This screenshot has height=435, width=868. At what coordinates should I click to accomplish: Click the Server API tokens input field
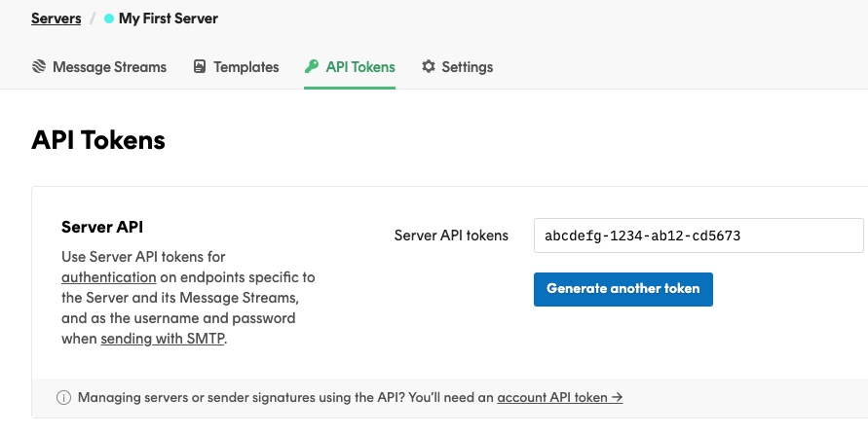coord(698,236)
